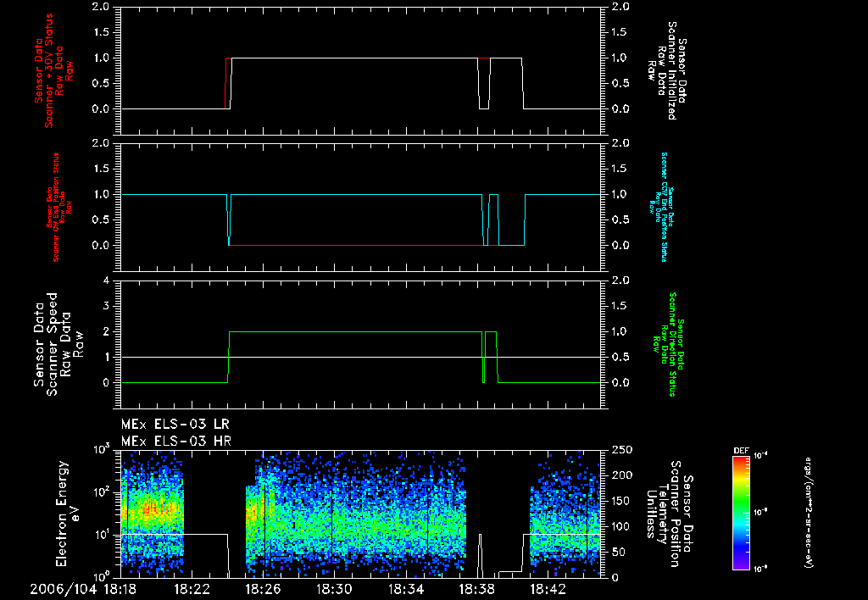868x600 pixels.
Task: Click the 18:22 time axis label
Action: (x=192, y=589)
